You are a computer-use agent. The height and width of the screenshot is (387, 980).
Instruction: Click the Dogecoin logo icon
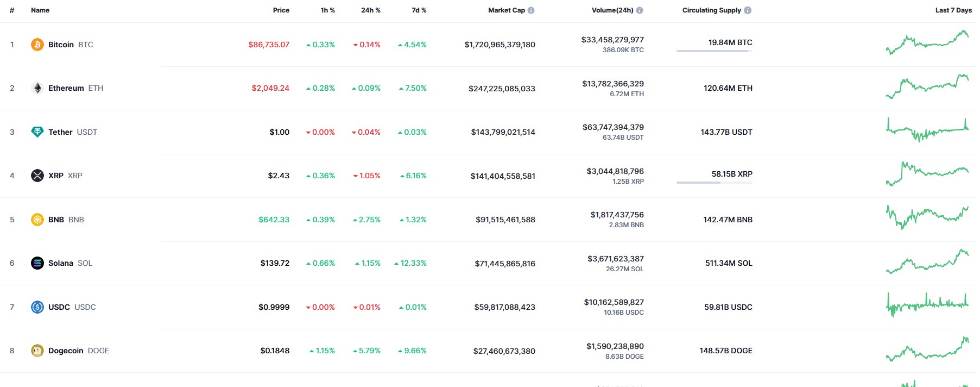37,351
